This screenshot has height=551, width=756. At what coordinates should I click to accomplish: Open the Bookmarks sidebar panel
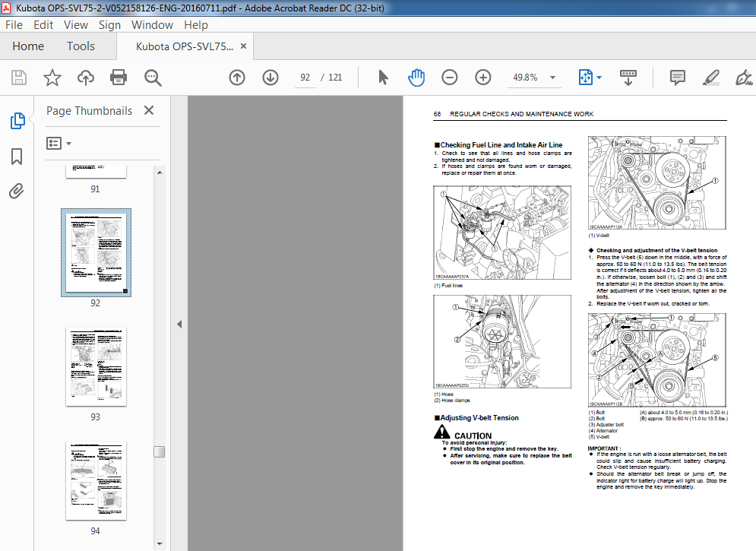(x=17, y=157)
